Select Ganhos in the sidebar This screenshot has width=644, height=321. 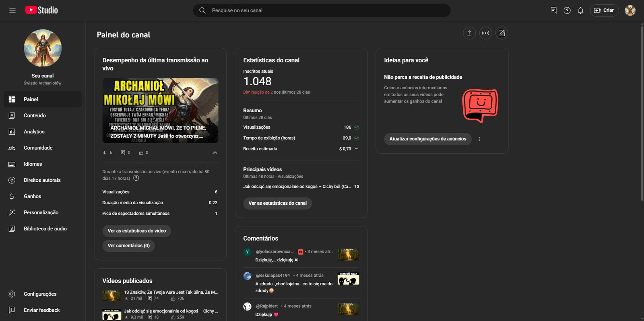32,196
